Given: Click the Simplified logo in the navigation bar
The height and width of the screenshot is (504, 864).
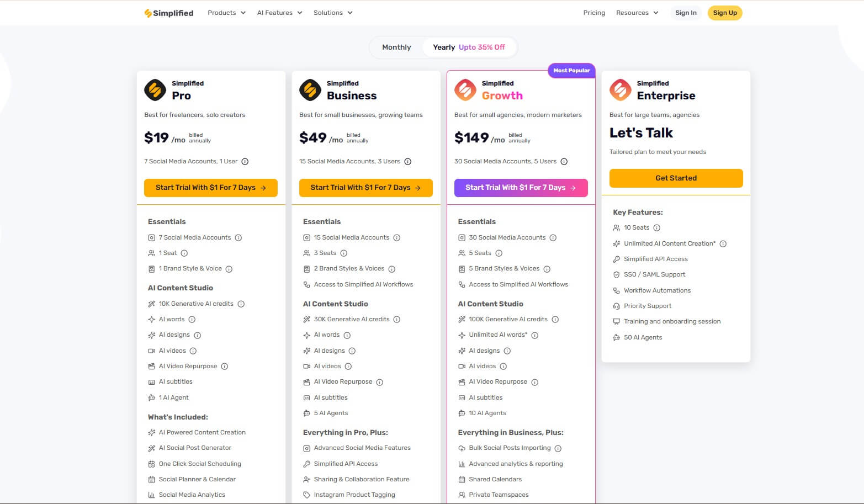Looking at the screenshot, I should click(x=169, y=13).
